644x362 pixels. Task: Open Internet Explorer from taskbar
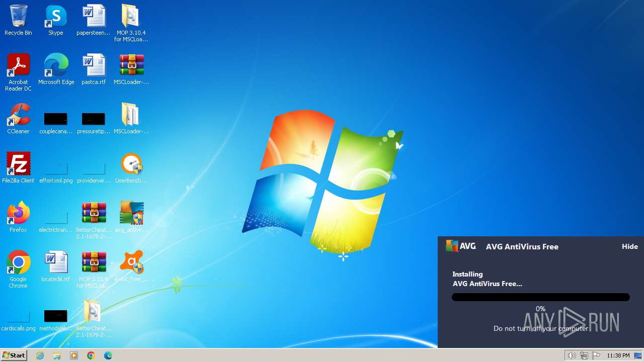pos(40,355)
